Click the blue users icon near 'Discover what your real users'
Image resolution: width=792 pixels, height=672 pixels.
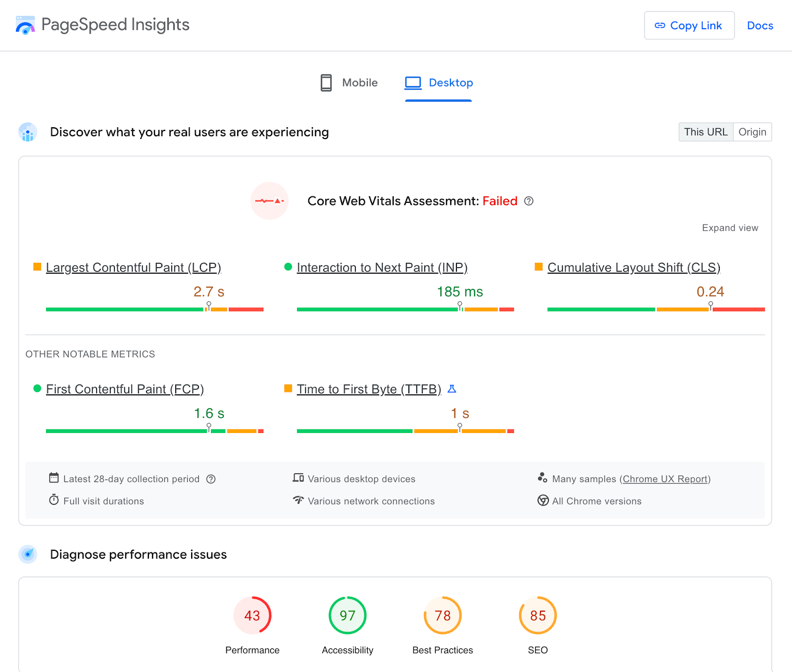click(28, 132)
